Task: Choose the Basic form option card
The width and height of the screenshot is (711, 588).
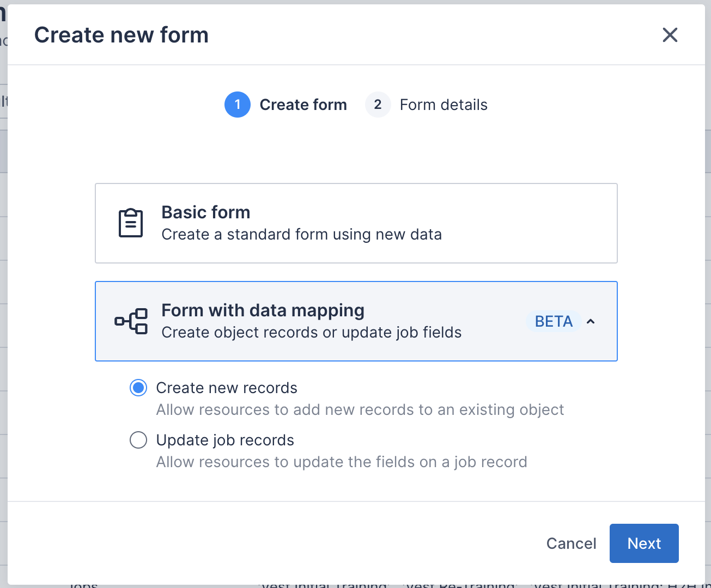Action: 356,223
